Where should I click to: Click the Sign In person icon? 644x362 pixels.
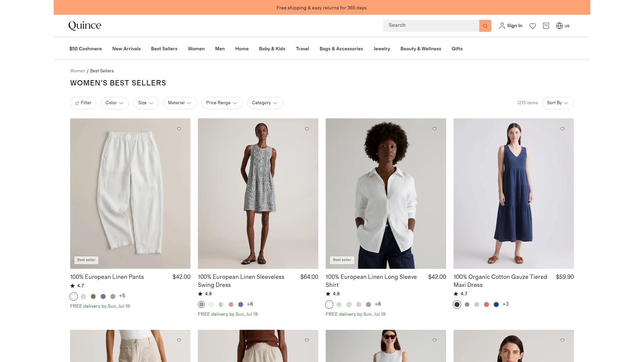coord(502,26)
